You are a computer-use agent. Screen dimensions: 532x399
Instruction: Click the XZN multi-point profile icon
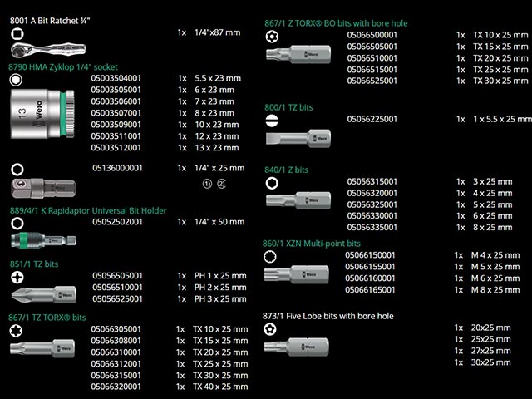270,257
